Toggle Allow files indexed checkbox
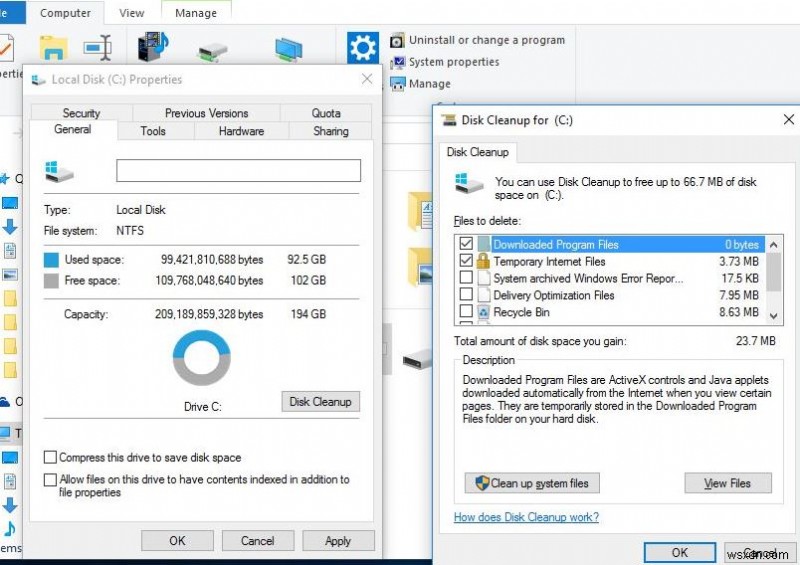This screenshot has height=565, width=800. (50, 480)
